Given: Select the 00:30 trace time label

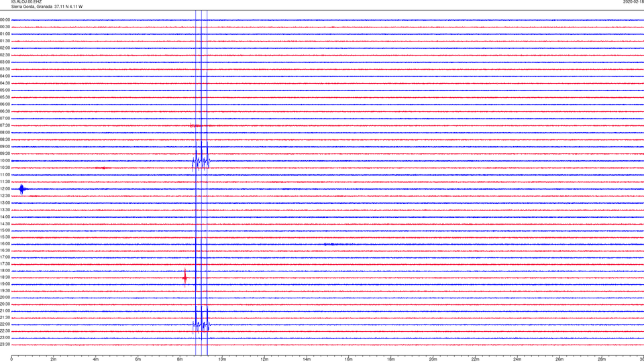Looking at the screenshot, I should click(x=5, y=27).
